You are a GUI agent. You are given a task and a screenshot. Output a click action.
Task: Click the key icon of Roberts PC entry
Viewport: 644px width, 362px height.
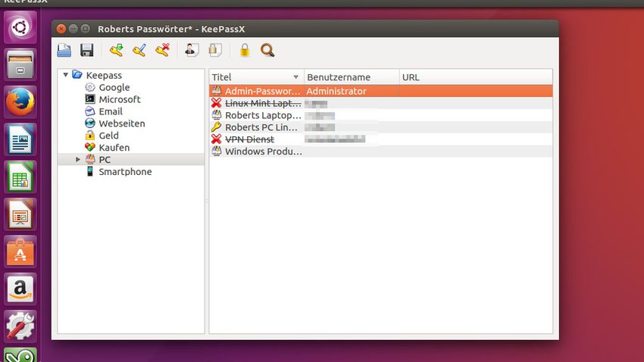click(217, 127)
